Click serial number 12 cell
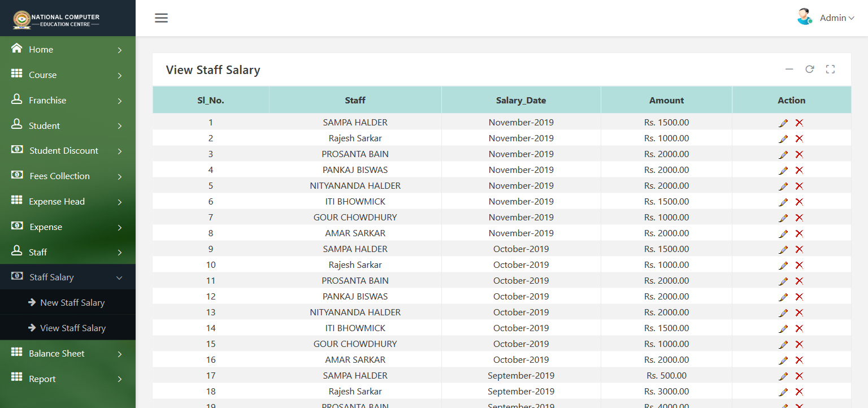868x408 pixels. pyautogui.click(x=211, y=297)
